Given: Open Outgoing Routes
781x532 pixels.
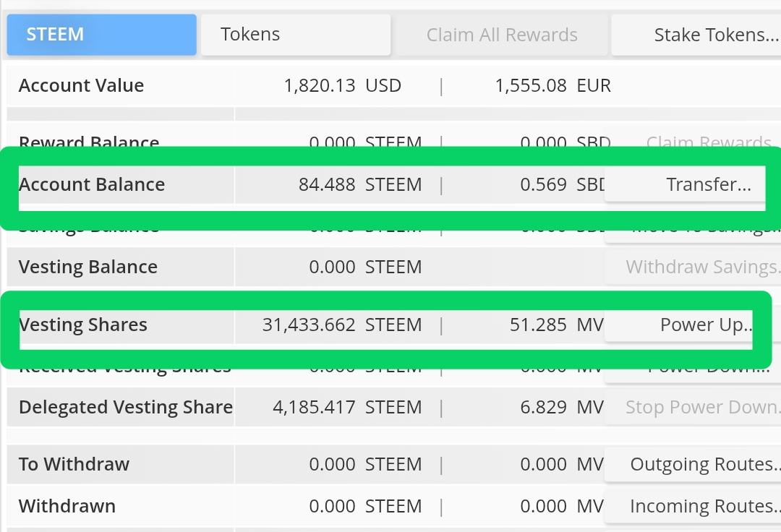Looking at the screenshot, I should click(693, 464).
